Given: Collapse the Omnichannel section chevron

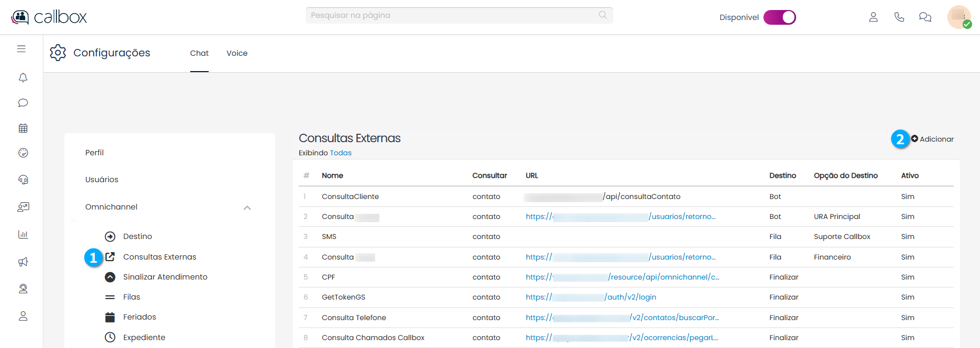Looking at the screenshot, I should point(247,207).
